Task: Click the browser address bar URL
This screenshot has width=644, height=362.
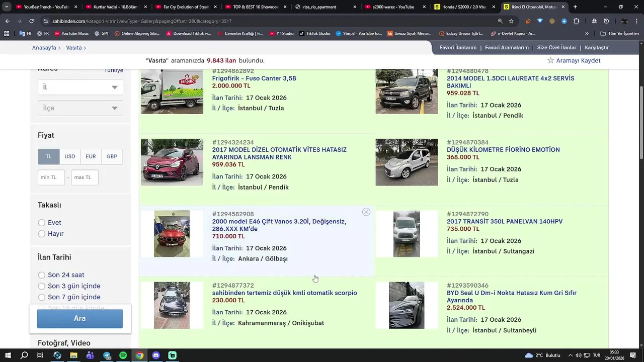Action: coord(141,21)
